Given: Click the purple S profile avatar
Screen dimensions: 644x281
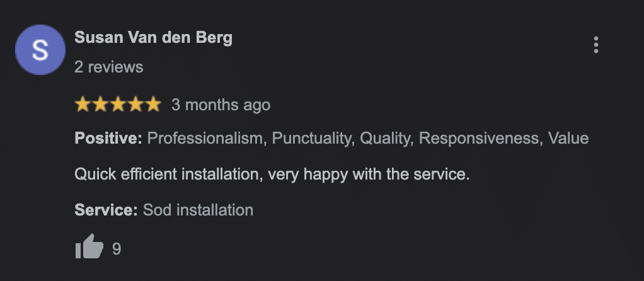Looking at the screenshot, I should (40, 50).
